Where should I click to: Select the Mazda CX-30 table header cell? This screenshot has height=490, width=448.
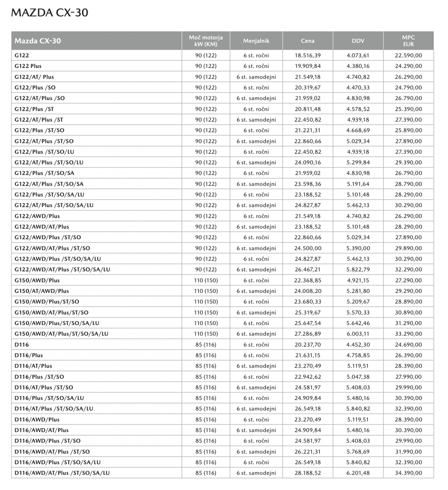(96, 41)
